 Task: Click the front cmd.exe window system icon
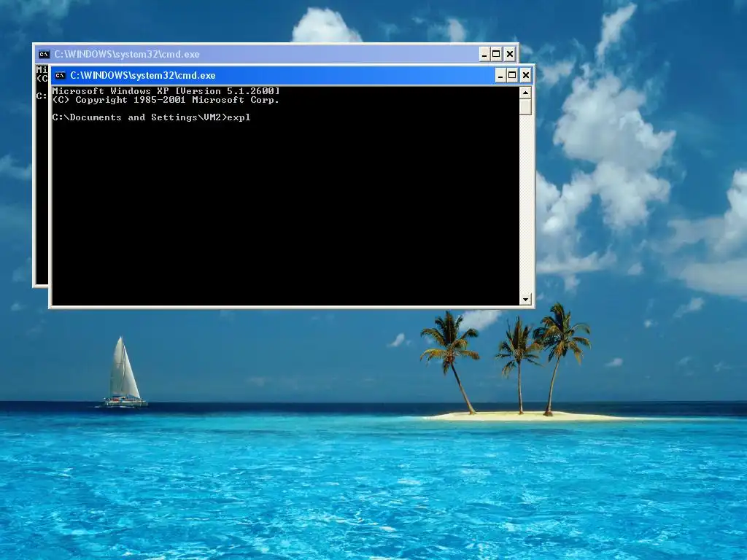(60, 75)
